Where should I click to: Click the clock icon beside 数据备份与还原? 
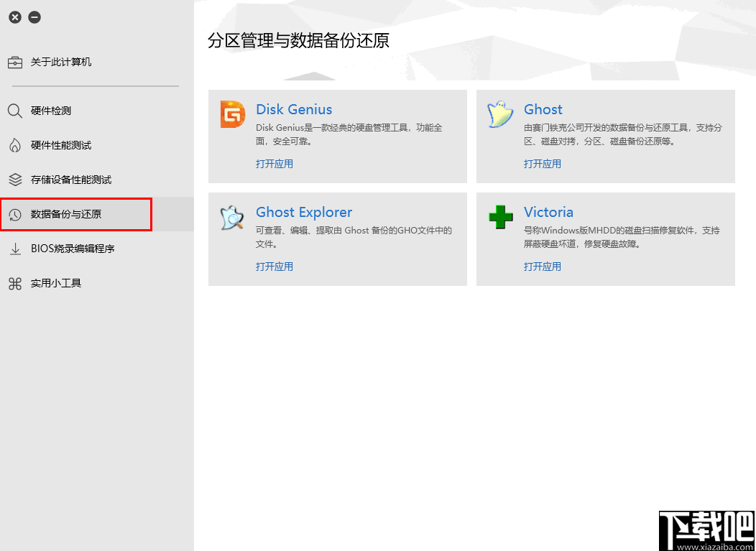click(x=14, y=213)
